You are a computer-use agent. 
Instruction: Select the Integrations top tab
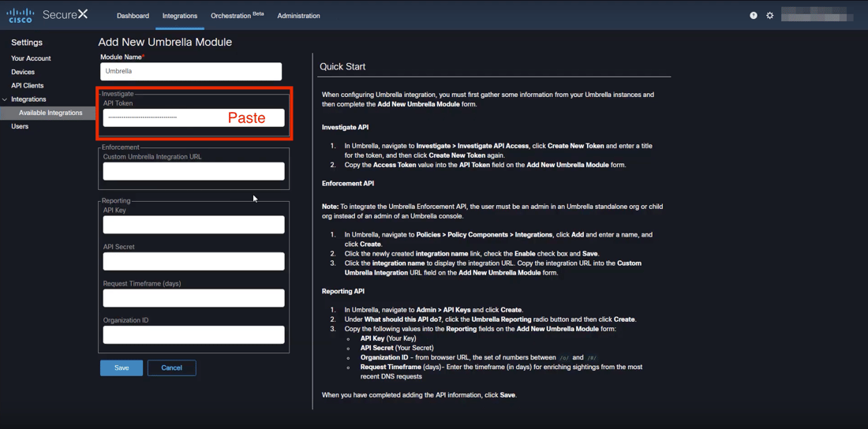coord(180,16)
